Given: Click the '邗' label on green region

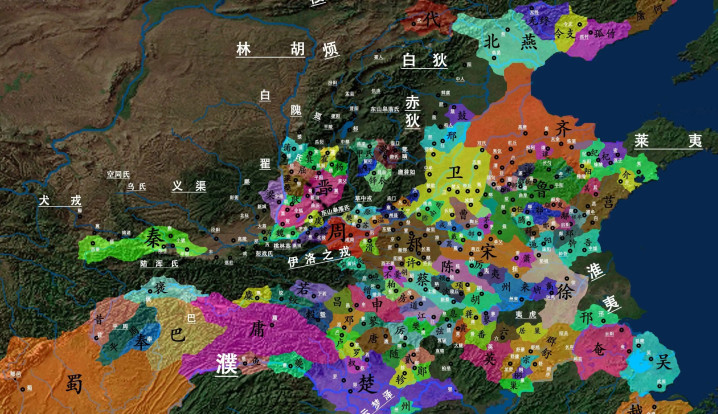Looking at the screenshot, I should pos(587,317).
